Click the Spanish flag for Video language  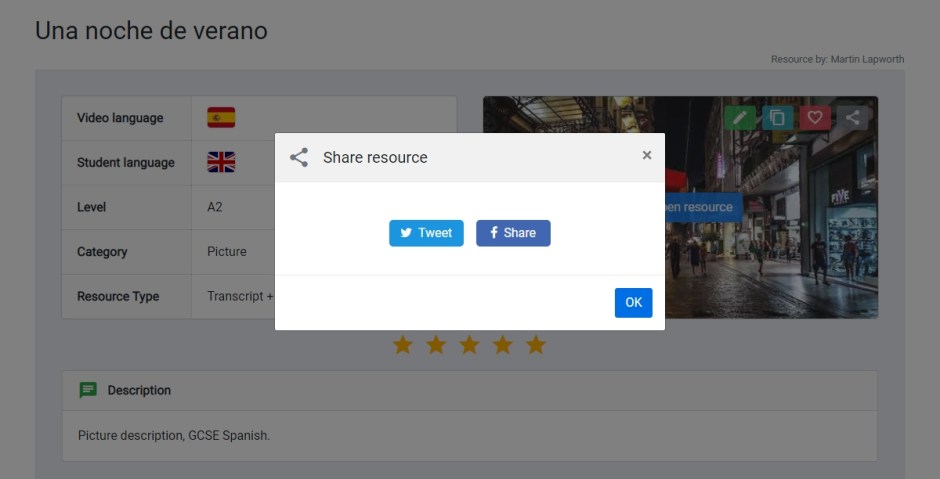click(221, 118)
